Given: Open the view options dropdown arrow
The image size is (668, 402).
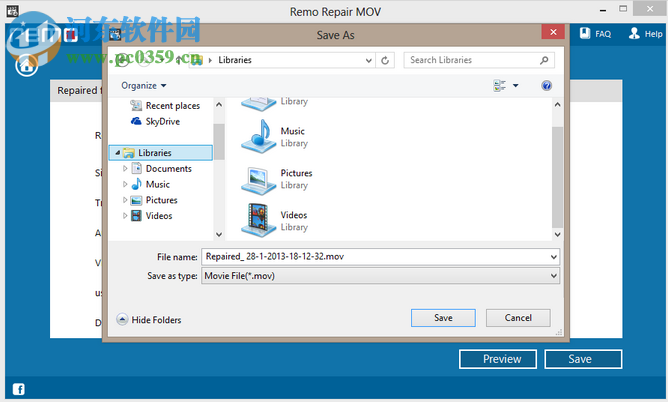Looking at the screenshot, I should click(515, 86).
